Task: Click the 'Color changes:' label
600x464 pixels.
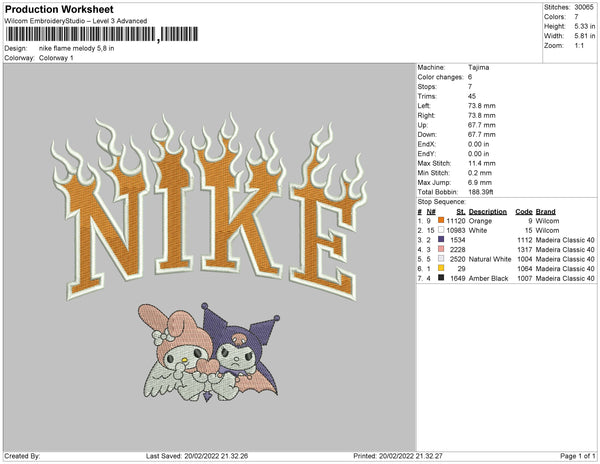Action: click(440, 77)
